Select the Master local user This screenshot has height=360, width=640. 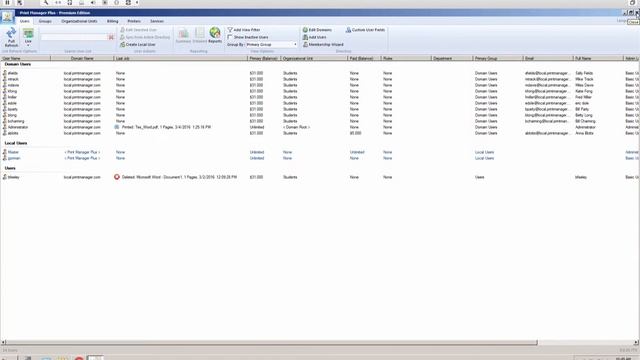point(320,152)
